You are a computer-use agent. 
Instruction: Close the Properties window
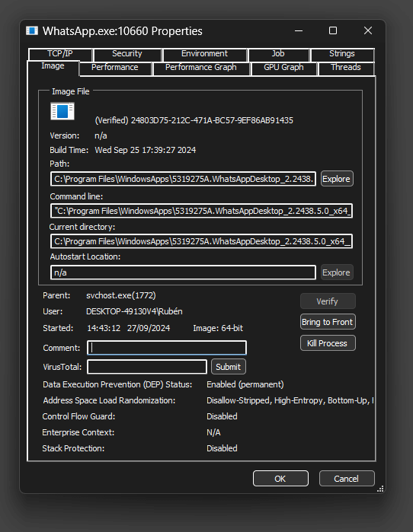pos(368,31)
